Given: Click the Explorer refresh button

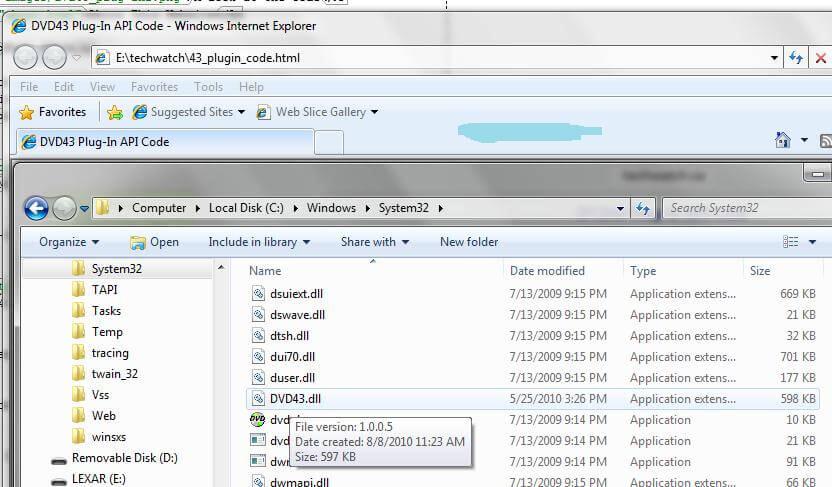Looking at the screenshot, I should point(643,208).
